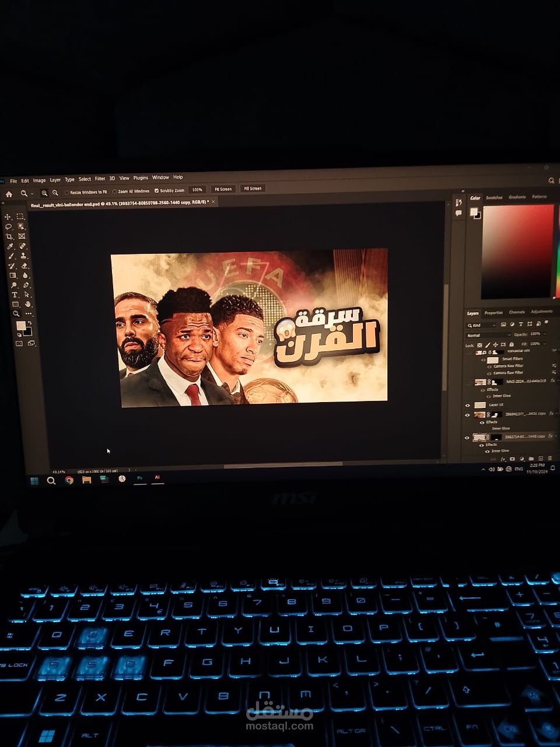Pick a color in the Color panel field

[x=516, y=251]
